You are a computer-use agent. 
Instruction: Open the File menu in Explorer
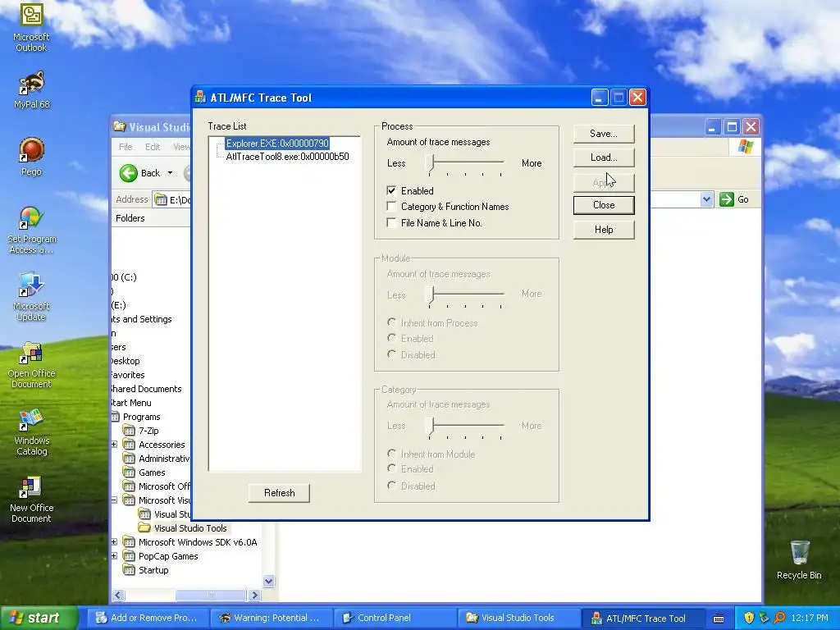point(126,147)
